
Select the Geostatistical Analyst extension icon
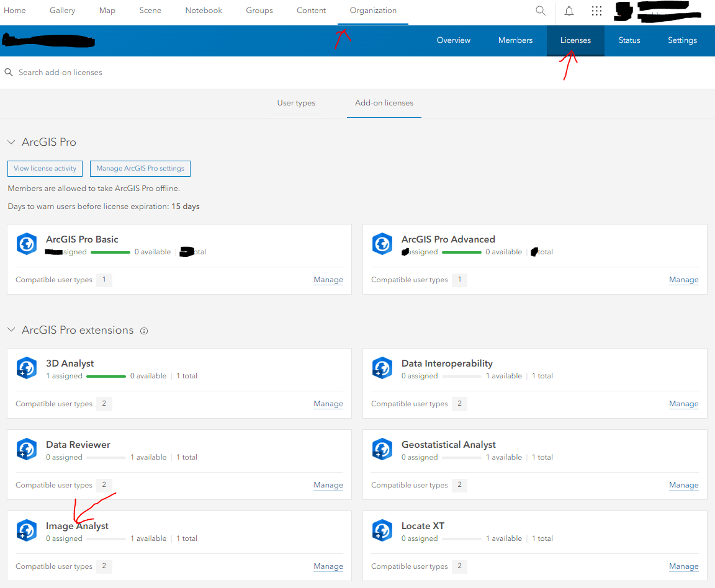382,449
